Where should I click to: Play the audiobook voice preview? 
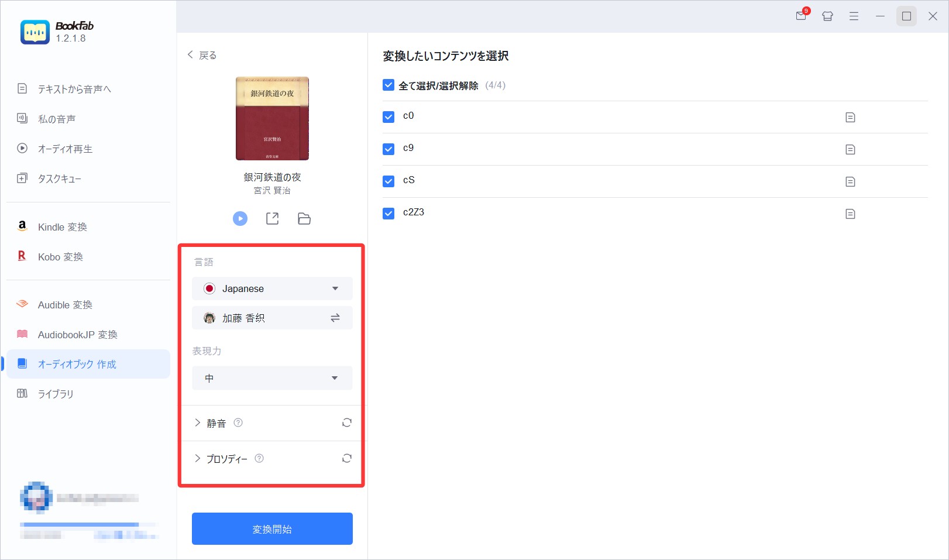(240, 219)
